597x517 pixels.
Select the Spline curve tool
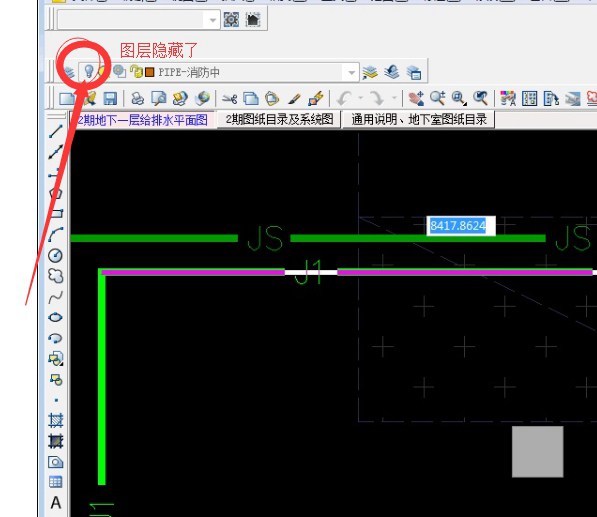tap(56, 297)
